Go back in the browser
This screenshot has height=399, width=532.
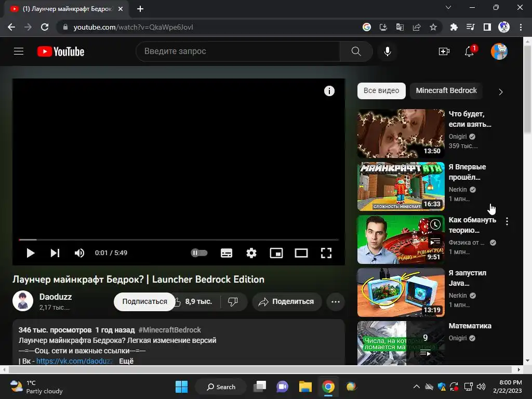point(11,27)
